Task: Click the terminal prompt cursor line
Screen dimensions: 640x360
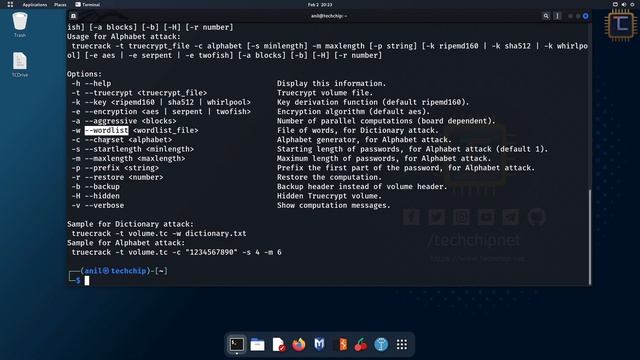Action: 87,280
